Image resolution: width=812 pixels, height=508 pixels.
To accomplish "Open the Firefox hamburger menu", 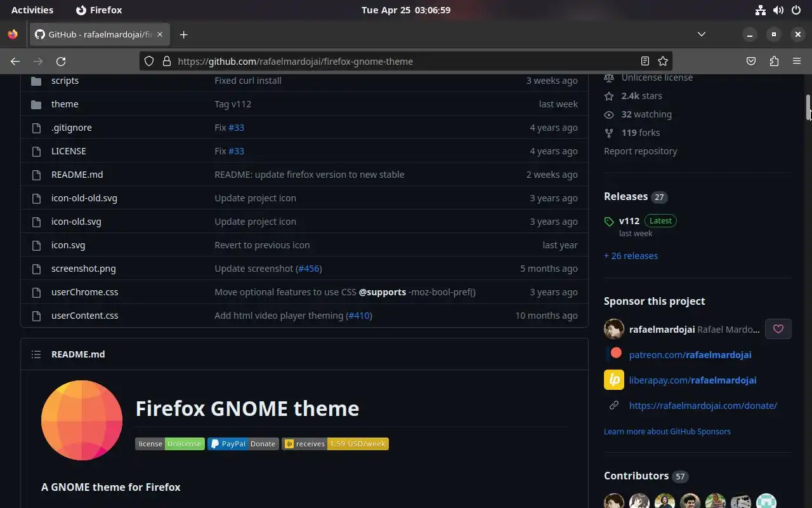I will (797, 61).
